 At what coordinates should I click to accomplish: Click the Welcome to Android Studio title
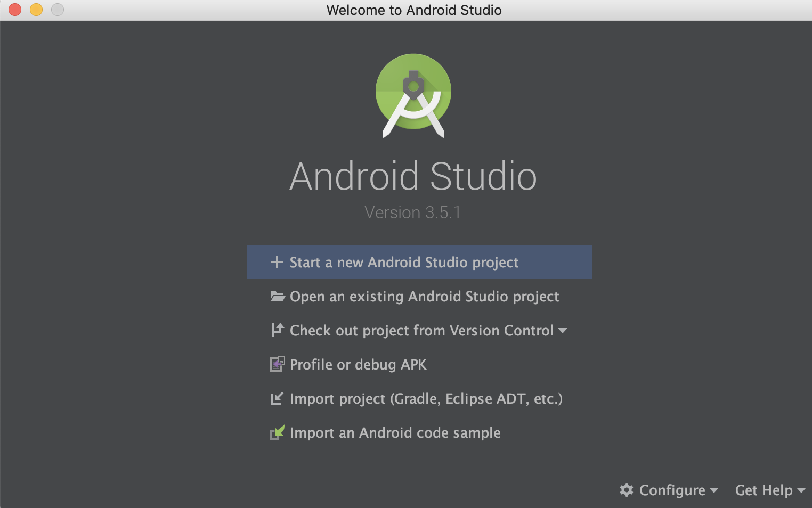click(414, 10)
